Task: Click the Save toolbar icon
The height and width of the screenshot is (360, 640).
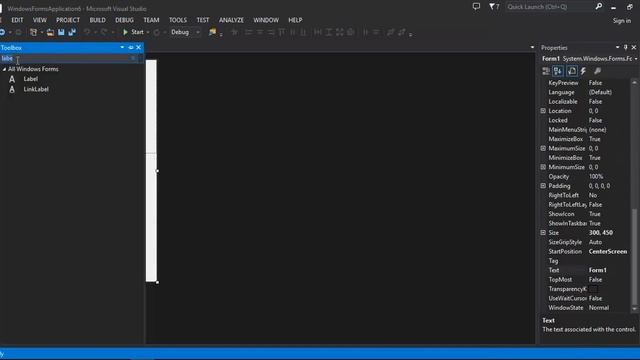Action: [61, 32]
